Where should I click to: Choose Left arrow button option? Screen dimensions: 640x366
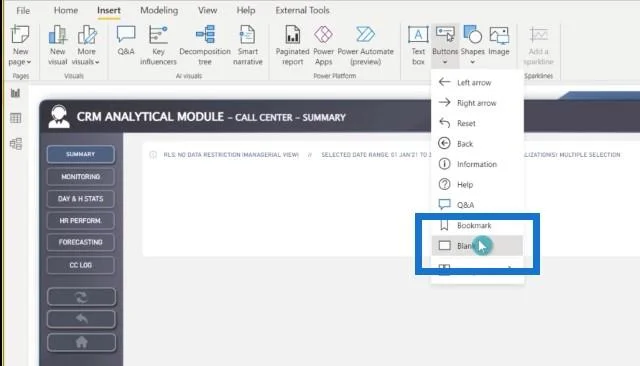coord(477,82)
